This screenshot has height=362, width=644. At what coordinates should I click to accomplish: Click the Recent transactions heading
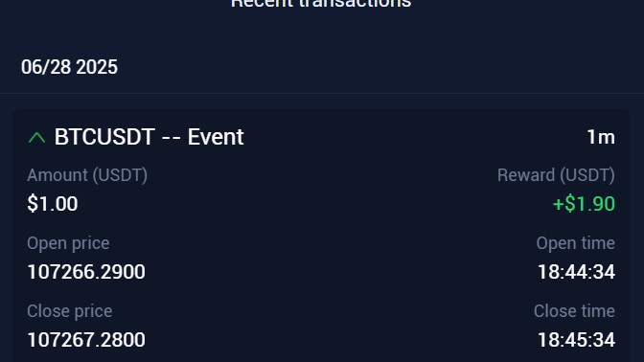click(321, 4)
